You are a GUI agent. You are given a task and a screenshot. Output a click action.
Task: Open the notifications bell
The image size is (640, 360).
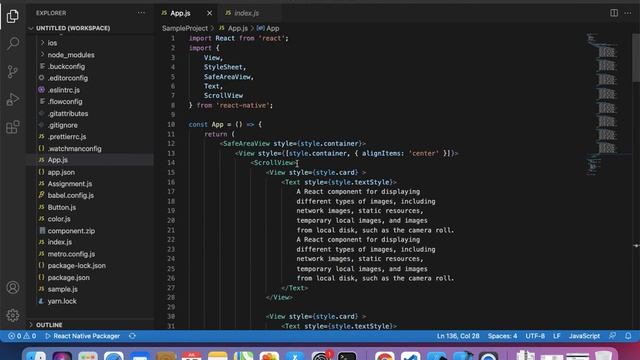pos(628,336)
